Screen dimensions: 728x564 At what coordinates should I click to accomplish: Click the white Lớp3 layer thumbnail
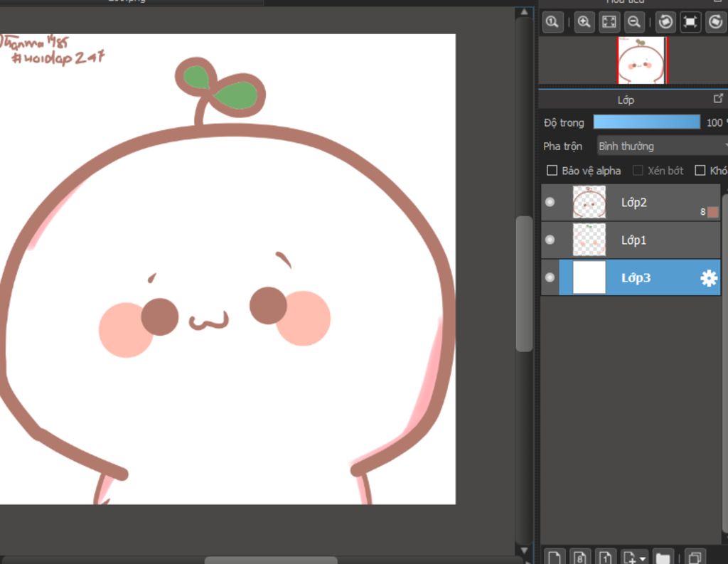coord(589,277)
